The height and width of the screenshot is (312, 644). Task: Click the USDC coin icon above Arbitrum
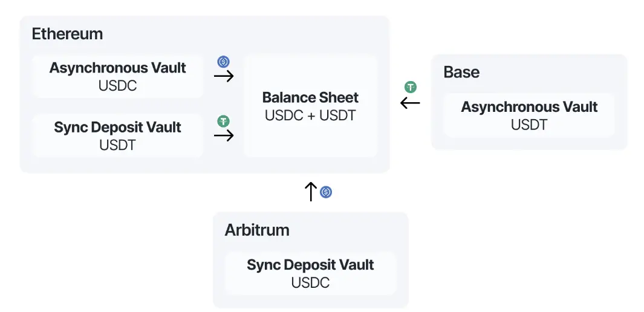(326, 192)
